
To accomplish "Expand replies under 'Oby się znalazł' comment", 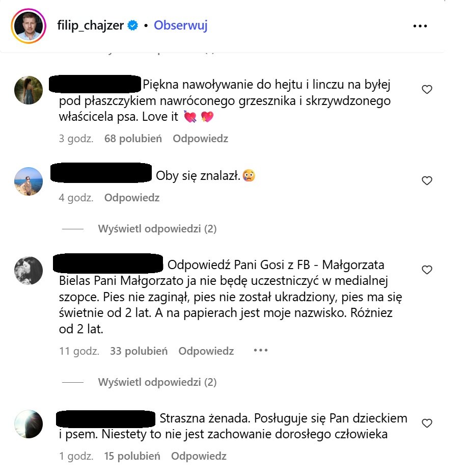I will pyautogui.click(x=157, y=229).
